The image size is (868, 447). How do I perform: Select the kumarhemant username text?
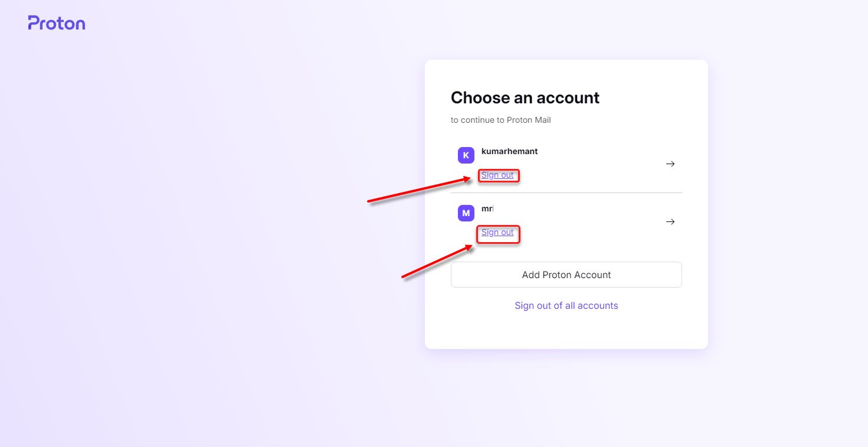click(x=509, y=151)
